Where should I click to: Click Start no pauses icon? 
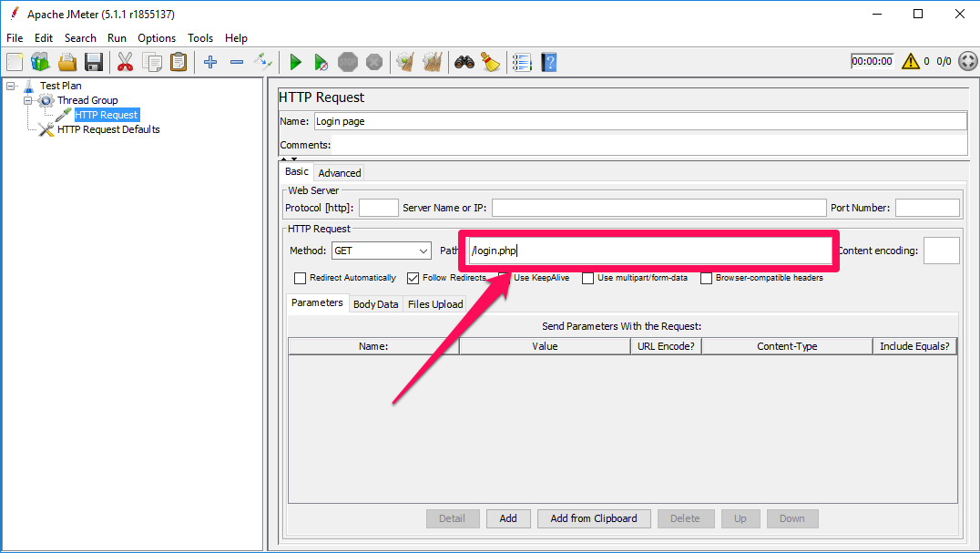click(x=321, y=62)
